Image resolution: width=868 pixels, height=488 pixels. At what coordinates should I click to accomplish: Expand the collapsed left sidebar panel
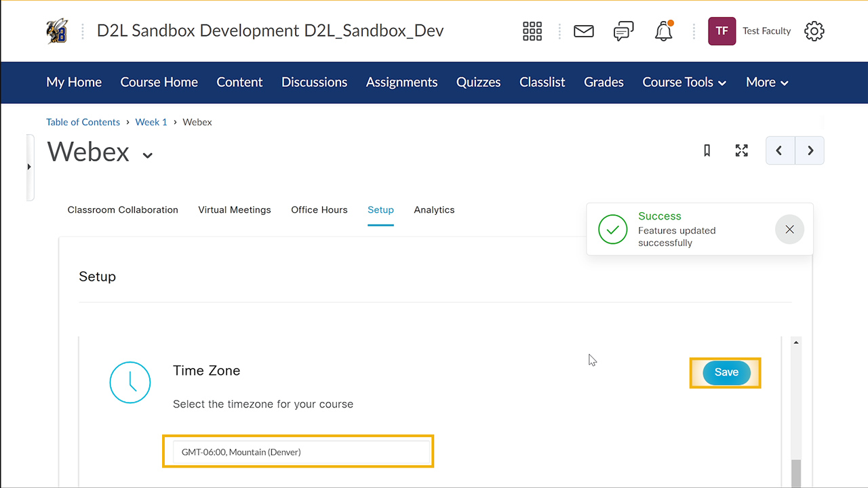point(29,166)
